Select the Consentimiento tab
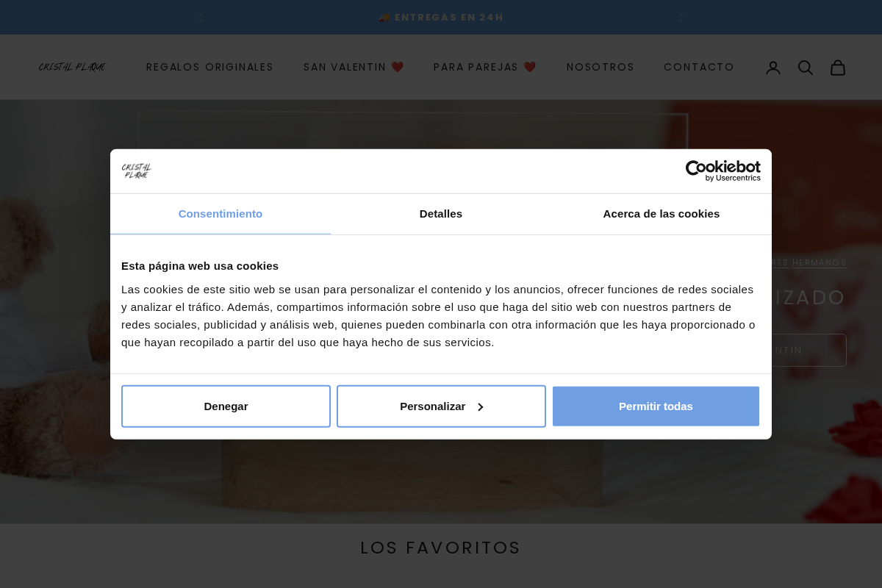 (220, 214)
